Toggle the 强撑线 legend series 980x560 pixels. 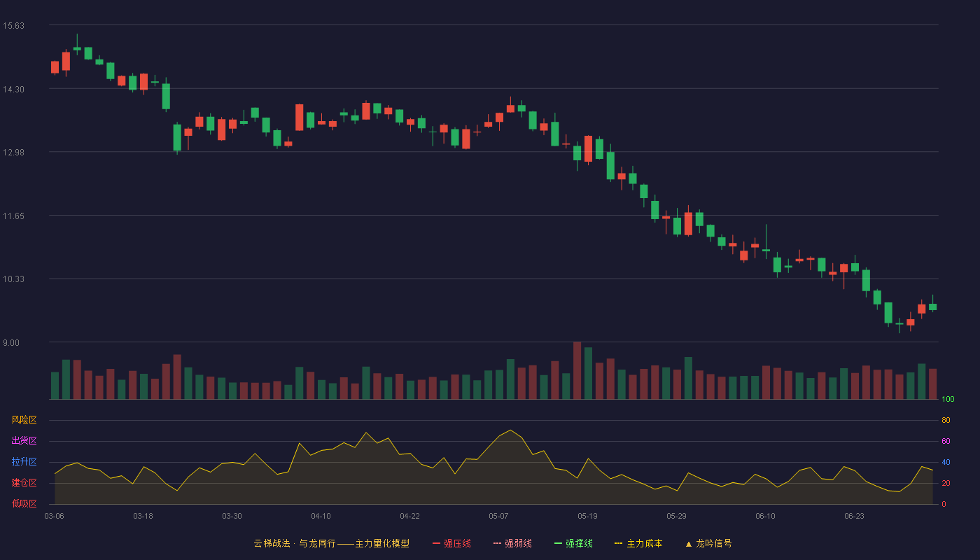point(573,543)
